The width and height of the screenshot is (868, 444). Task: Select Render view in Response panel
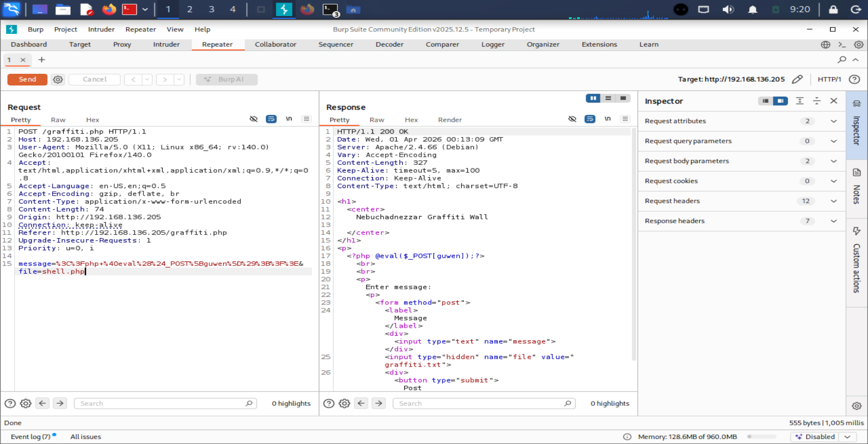450,120
